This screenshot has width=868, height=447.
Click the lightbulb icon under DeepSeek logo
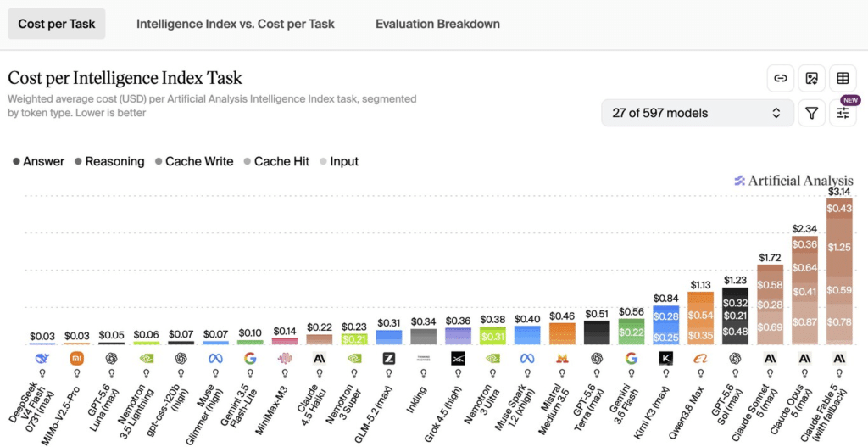click(42, 373)
